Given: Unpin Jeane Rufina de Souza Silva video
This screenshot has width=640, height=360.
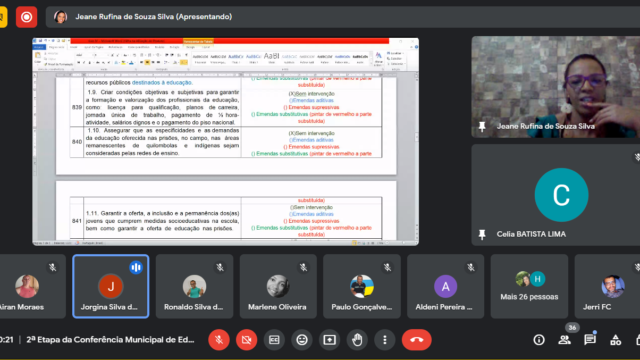Looking at the screenshot, I should (x=482, y=127).
